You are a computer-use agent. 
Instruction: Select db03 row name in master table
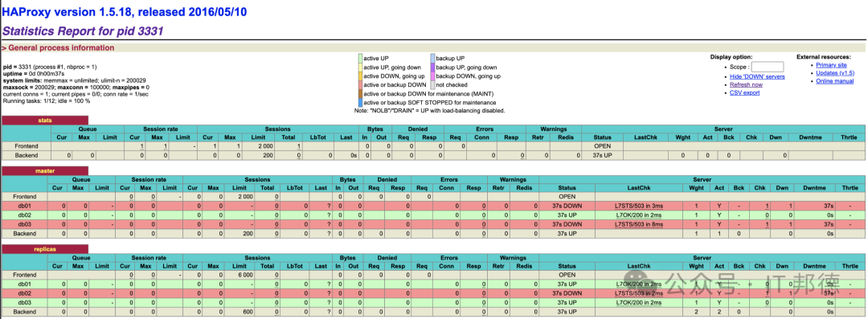point(24,224)
